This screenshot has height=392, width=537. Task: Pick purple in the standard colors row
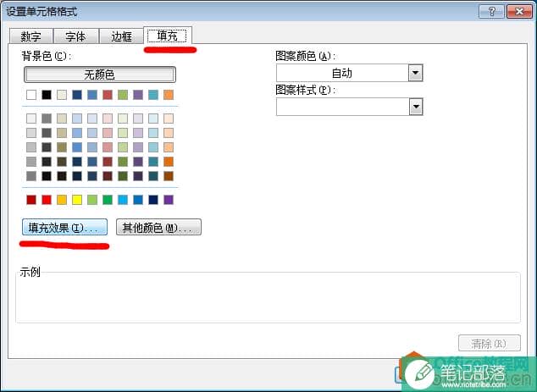click(169, 200)
